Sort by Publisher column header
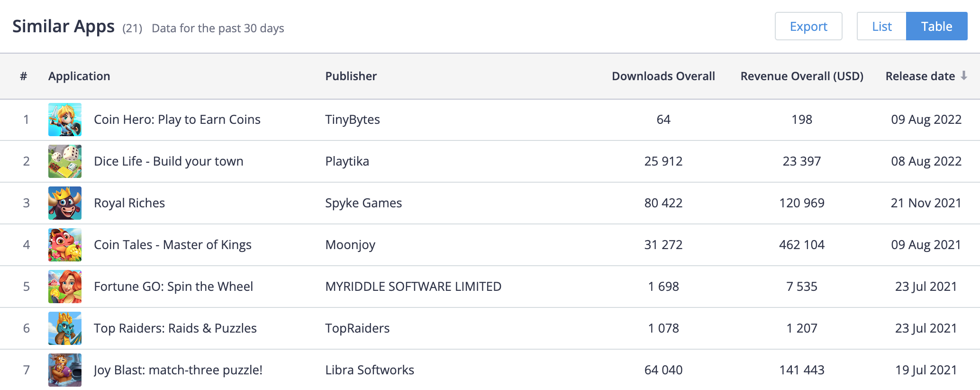980x390 pixels. 351,76
